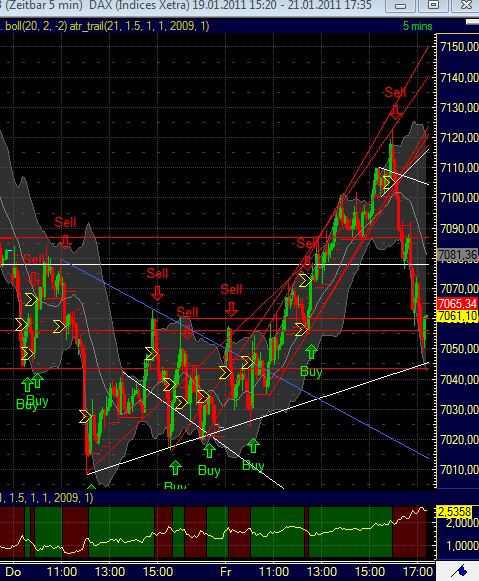Minimize the DAX chart window
Viewport: 479px width, 581px height.
tap(400, 6)
